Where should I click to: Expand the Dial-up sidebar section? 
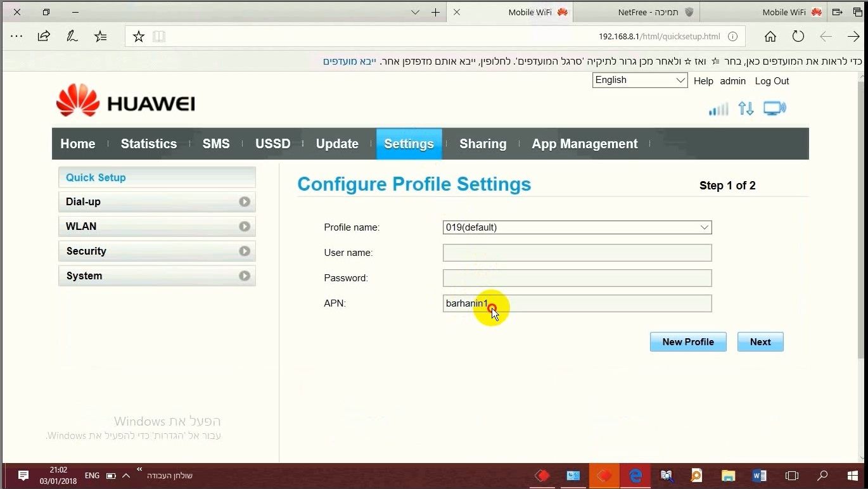[157, 202]
